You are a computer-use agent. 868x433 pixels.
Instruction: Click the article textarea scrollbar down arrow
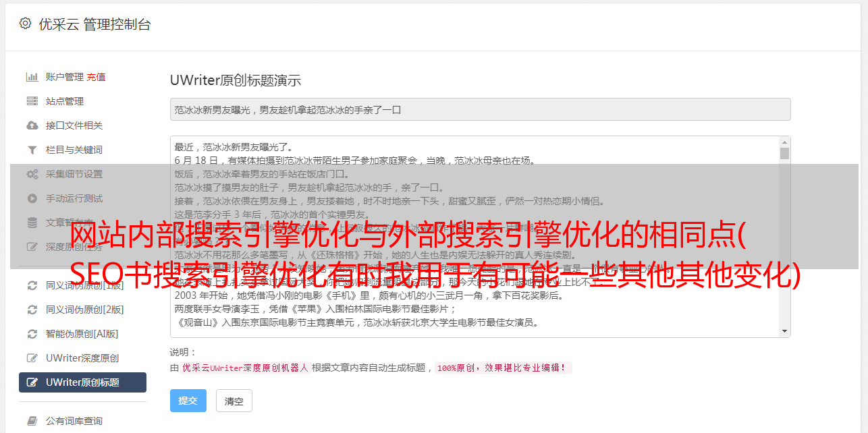click(784, 330)
